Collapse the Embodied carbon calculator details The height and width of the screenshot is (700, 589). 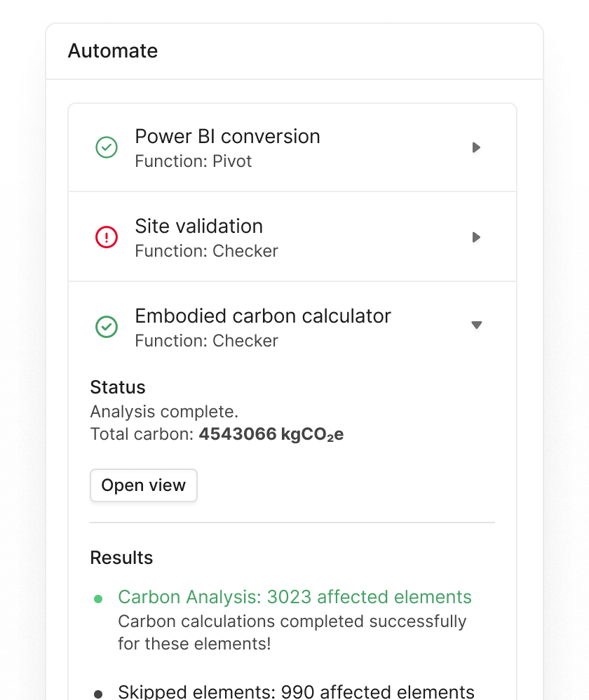point(476,325)
